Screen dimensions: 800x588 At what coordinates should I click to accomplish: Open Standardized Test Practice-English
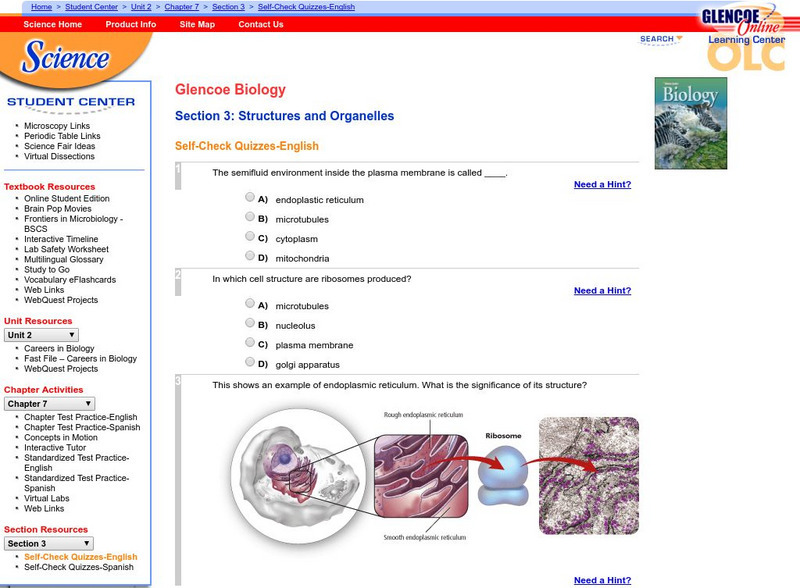coord(77,462)
